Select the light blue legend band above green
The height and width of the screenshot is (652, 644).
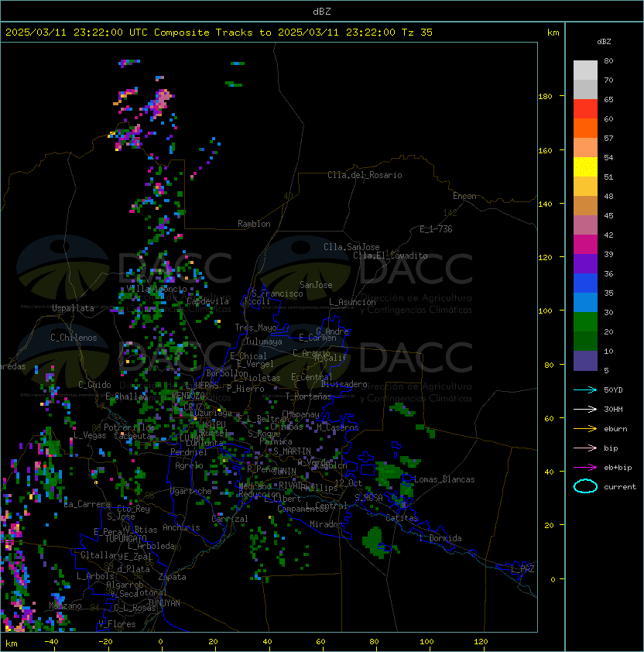point(585,302)
